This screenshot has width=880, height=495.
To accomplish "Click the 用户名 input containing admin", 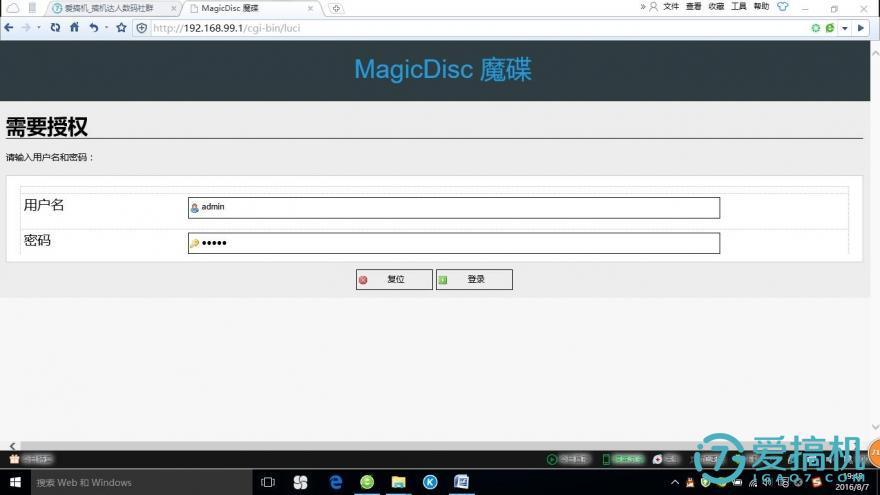I will [x=453, y=208].
